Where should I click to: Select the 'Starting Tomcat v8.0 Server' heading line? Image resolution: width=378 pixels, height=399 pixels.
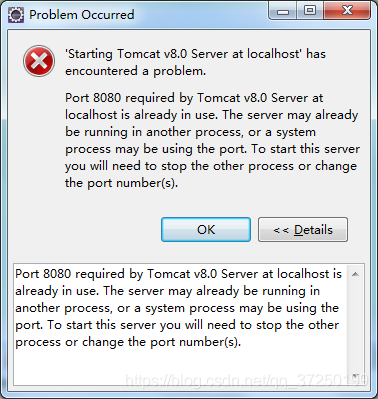coord(195,54)
